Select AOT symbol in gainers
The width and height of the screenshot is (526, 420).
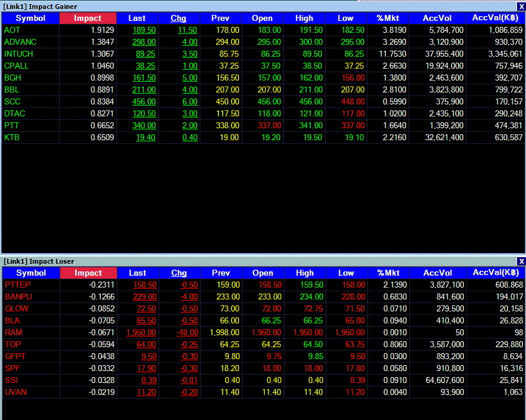point(12,30)
